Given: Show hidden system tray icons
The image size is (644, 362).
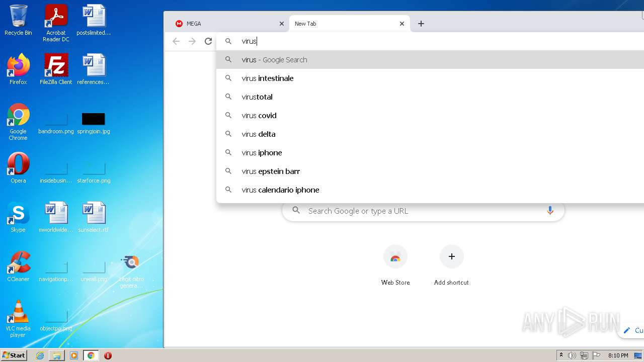Looking at the screenshot, I should 561,355.
